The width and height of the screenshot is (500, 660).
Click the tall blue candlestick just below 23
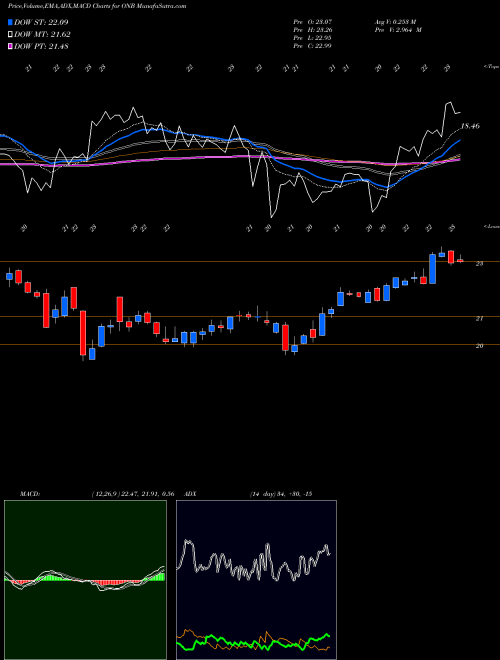pos(432,269)
